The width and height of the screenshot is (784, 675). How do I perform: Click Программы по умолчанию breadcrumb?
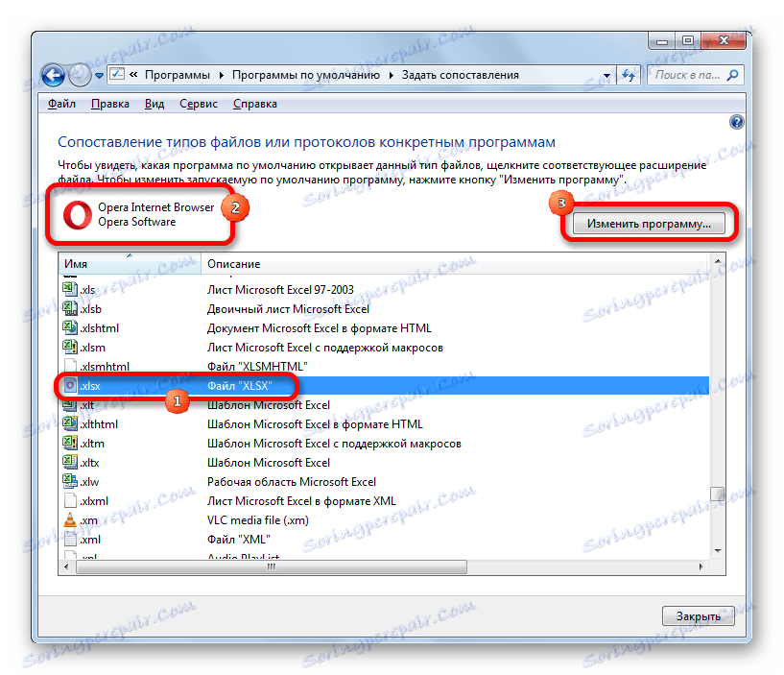(305, 75)
